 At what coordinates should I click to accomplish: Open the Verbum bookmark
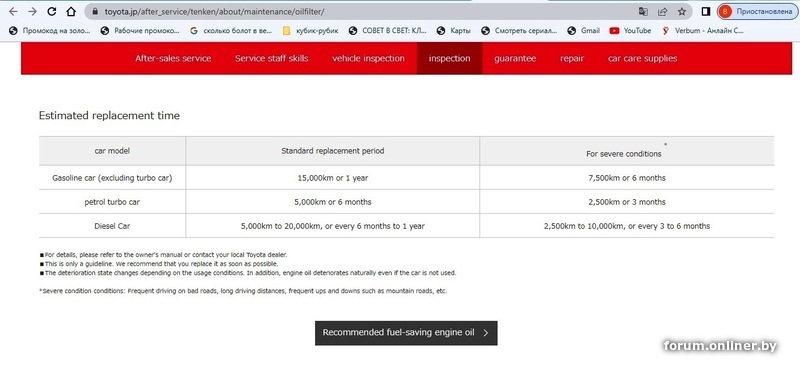(703, 31)
